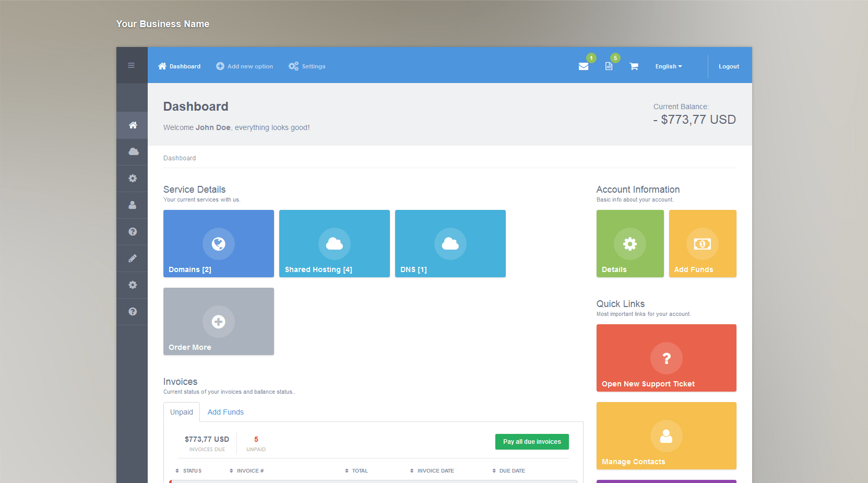Viewport: 868px width, 483px height.
Task: Click the Quick Links heading
Action: coord(621,304)
